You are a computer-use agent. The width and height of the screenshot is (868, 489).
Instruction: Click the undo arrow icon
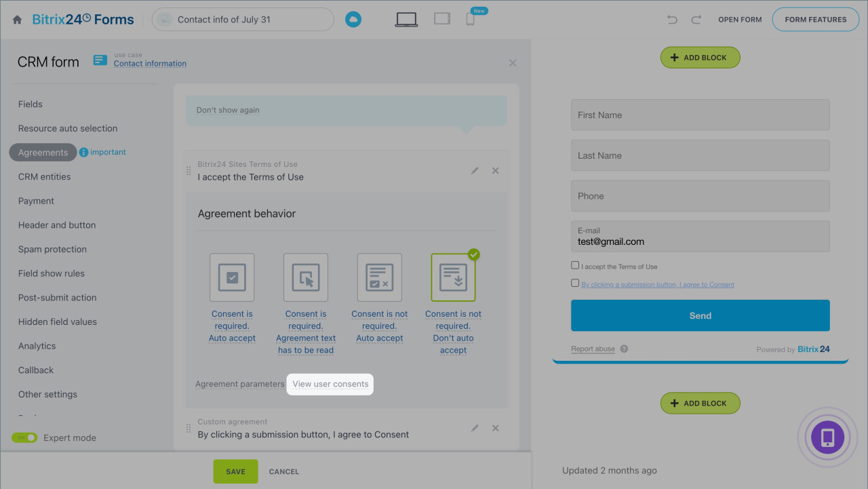click(x=672, y=20)
